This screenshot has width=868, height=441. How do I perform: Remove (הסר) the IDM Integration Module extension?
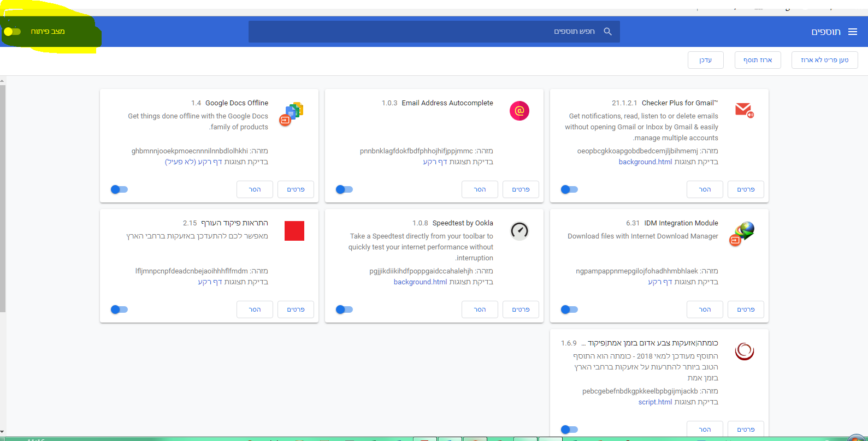705,309
